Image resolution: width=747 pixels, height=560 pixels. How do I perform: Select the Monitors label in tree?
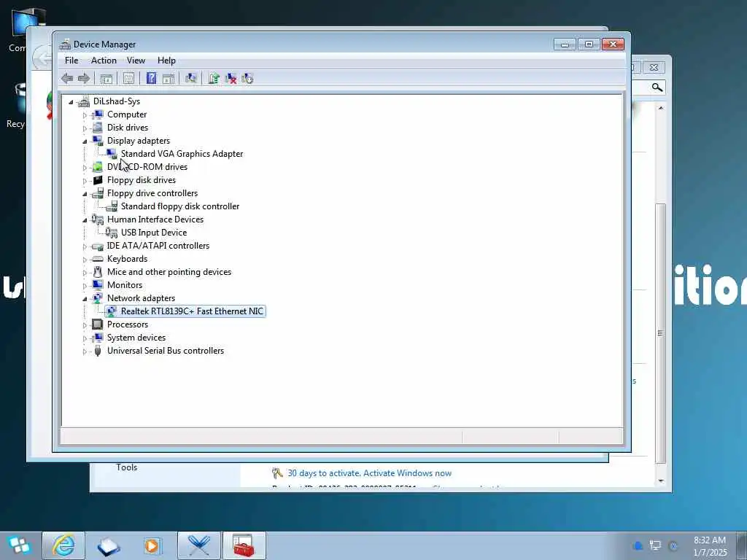(125, 285)
